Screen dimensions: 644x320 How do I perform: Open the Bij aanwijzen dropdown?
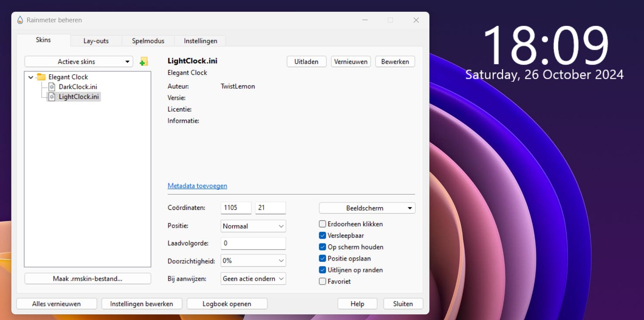click(253, 278)
